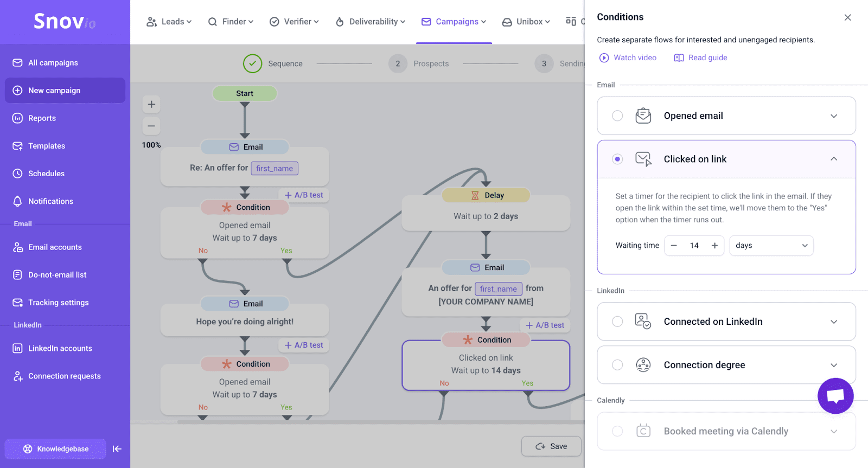868x468 pixels.
Task: Open Tracking settings in sidebar
Action: click(x=58, y=303)
